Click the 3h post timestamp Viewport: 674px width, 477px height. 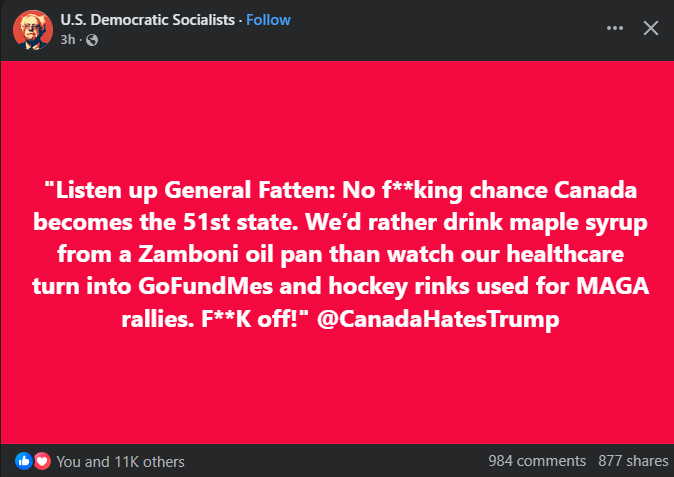(x=68, y=40)
